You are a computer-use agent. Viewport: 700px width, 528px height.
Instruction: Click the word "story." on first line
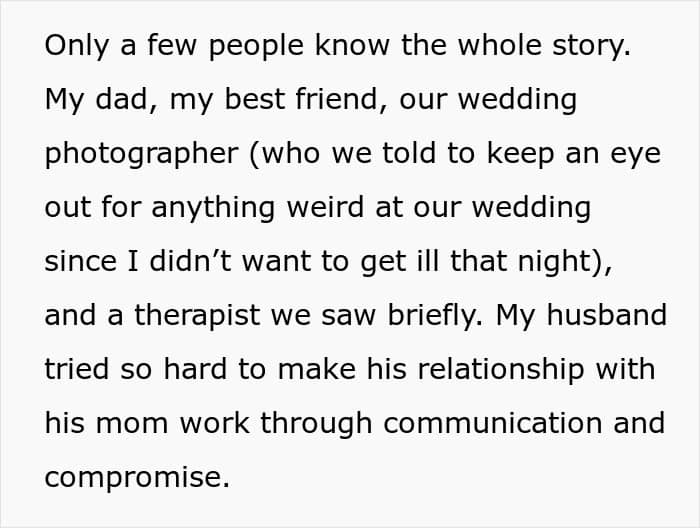pos(592,46)
